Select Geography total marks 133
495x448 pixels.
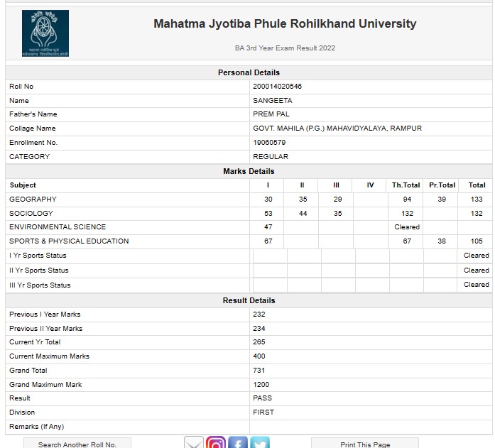477,199
